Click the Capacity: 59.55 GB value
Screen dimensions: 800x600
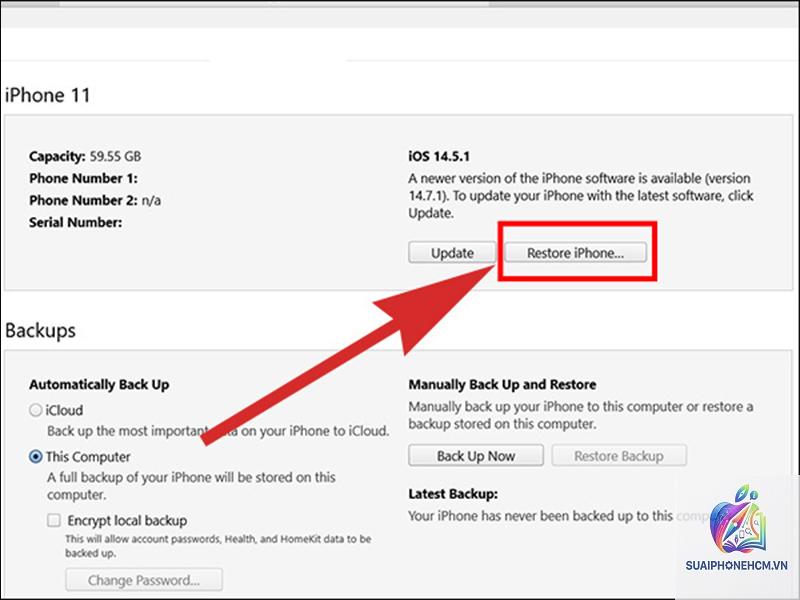[85, 156]
